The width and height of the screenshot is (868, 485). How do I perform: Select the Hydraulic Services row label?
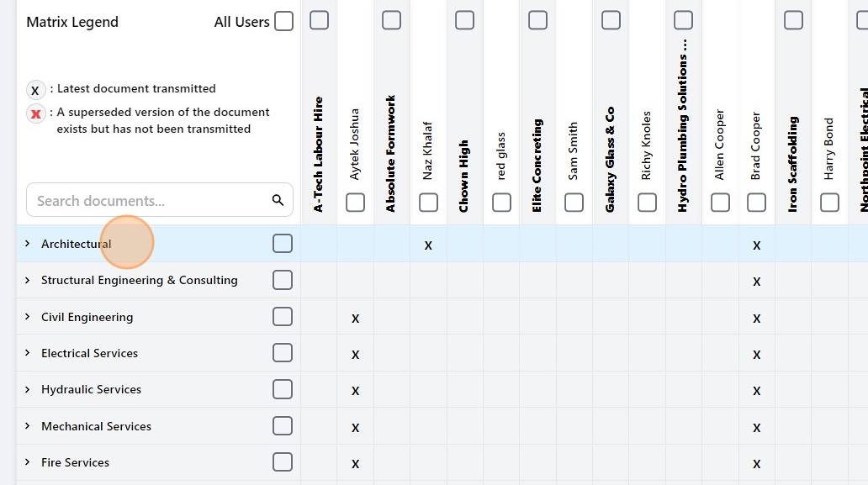[x=91, y=389]
